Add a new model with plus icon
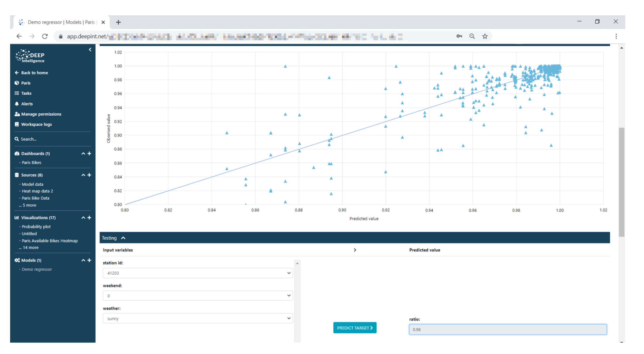The width and height of the screenshot is (644, 354). point(89,260)
